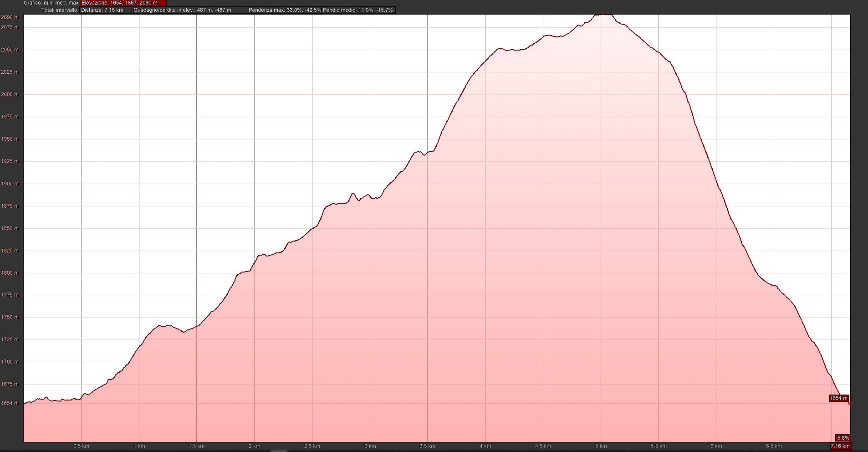This screenshot has width=868, height=452.
Task: Click the small red cursor marker on the profile line
Action: 850,404
